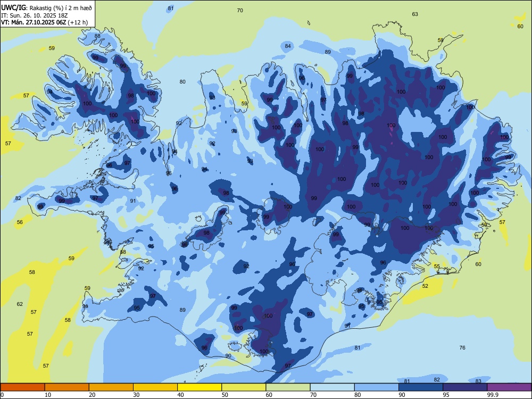
Task: Click the 'VT: Mán. 27.10.2025 06Z (+12 h)' line
Action: [x=45, y=22]
